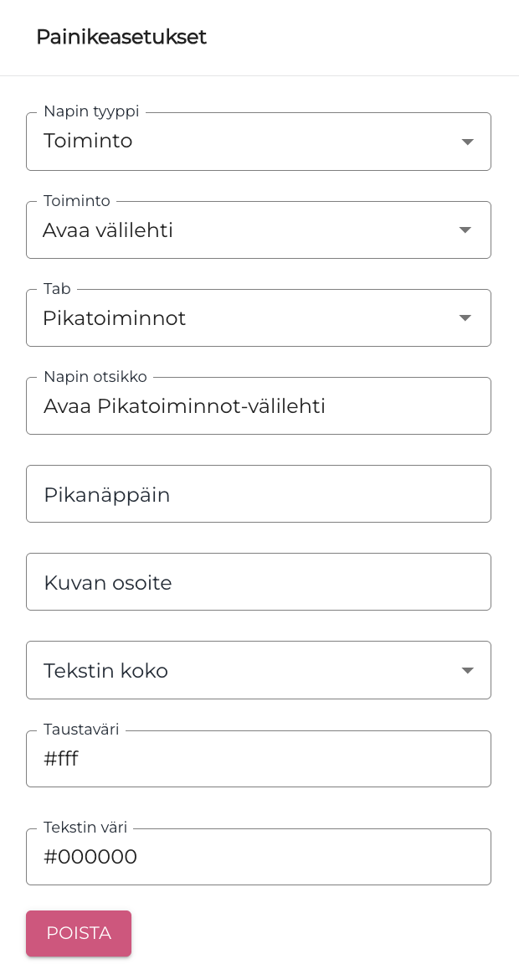The height and width of the screenshot is (980, 519).
Task: Select the Toiminto option inside Napin tyyppi
Action: (x=89, y=142)
